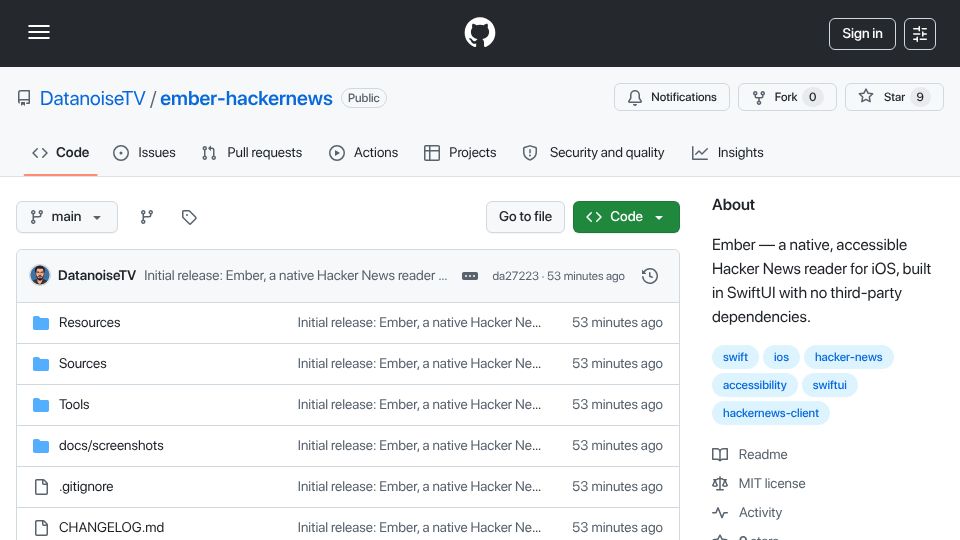The image size is (960, 540).
Task: Click the CHANGELOG.md file icon
Action: (41, 528)
